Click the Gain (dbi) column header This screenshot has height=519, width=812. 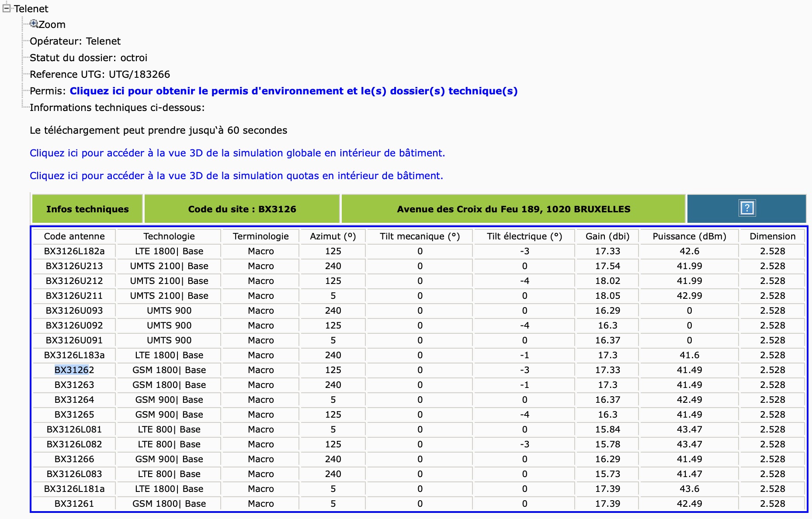607,236
